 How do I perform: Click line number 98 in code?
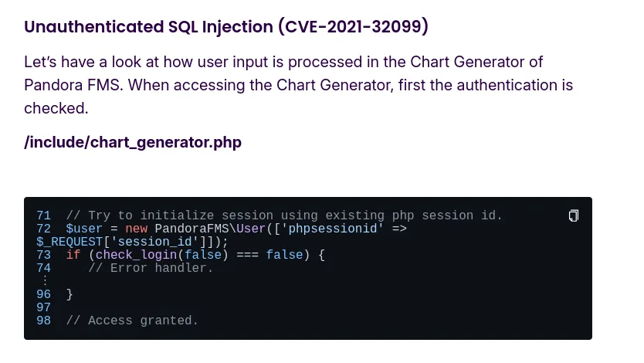click(43, 321)
